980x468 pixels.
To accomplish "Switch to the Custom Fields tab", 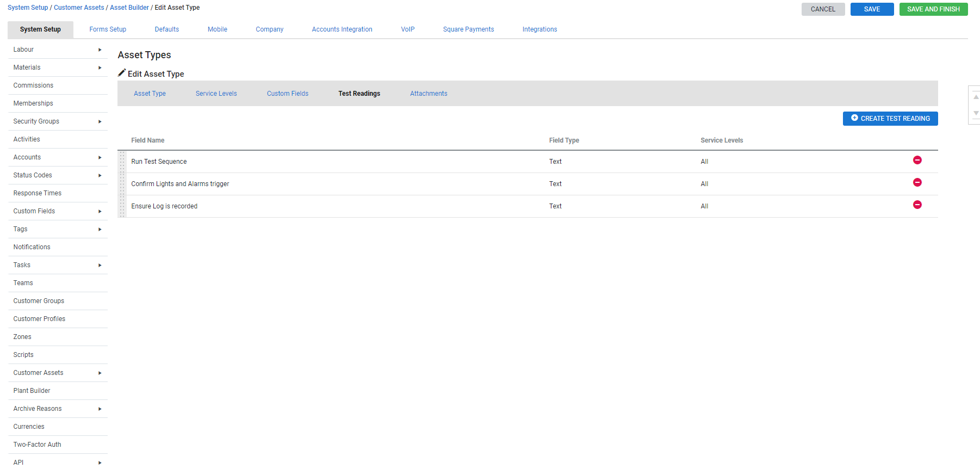I will point(287,94).
